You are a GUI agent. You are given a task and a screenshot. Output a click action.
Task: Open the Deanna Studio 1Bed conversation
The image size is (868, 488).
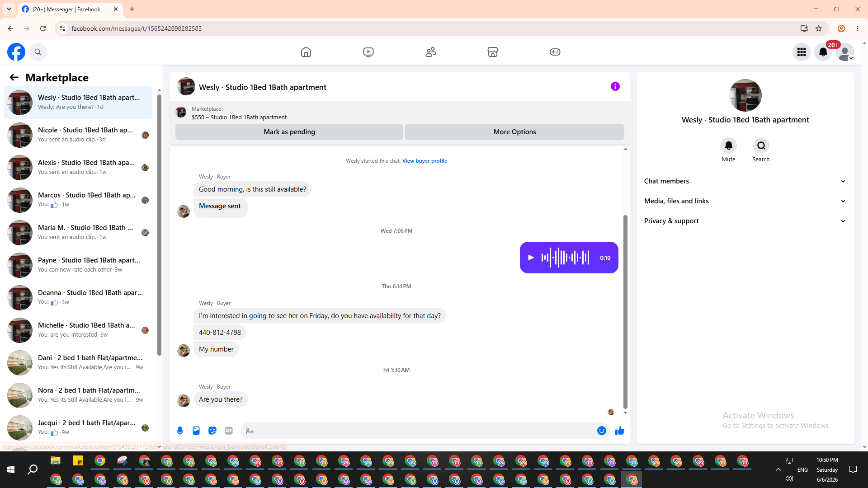point(78,298)
